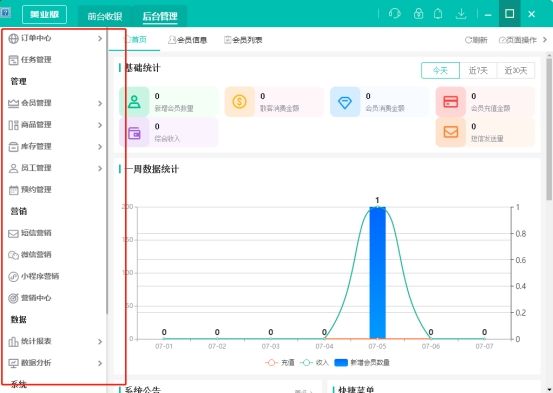553x393 pixels.
Task: Open the 首页 page tab
Action: point(135,40)
